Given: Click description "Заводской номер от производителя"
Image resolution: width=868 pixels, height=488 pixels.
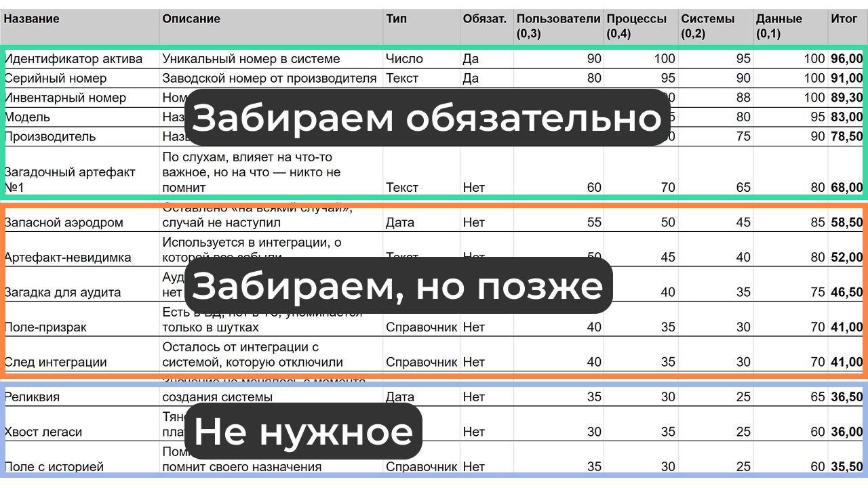Looking at the screenshot, I should coord(269,78).
